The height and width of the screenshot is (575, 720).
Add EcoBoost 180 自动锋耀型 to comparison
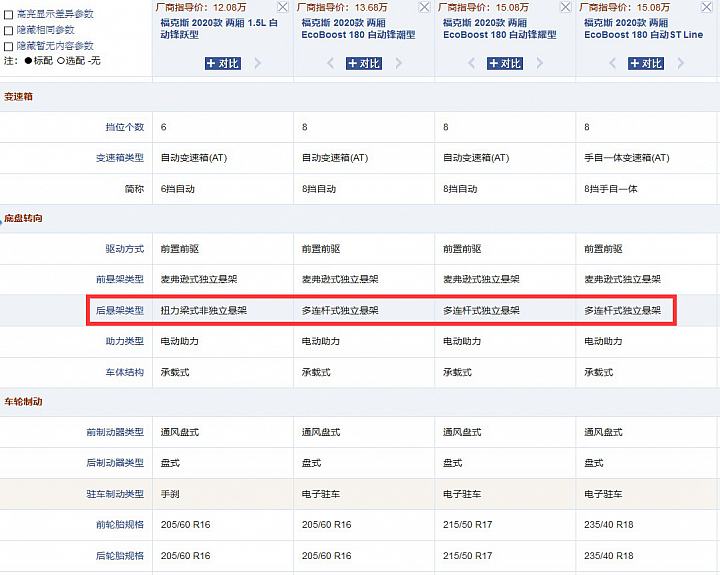tap(505, 63)
